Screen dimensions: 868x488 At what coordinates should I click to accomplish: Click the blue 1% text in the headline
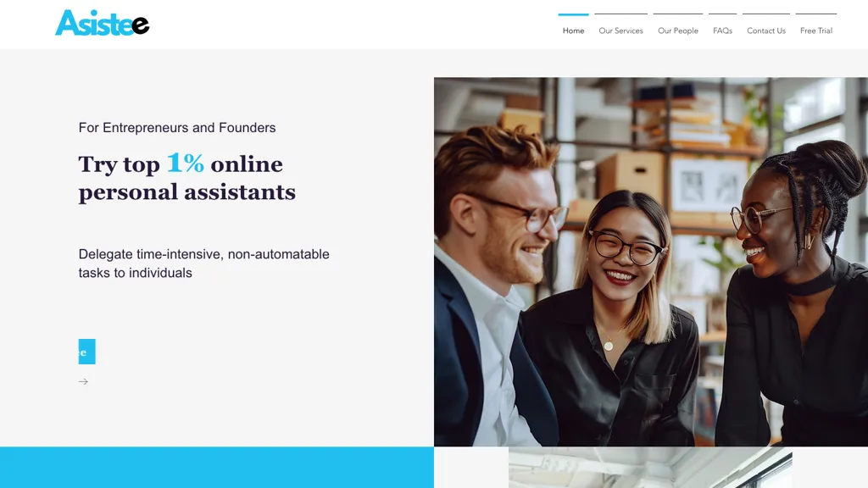(186, 164)
